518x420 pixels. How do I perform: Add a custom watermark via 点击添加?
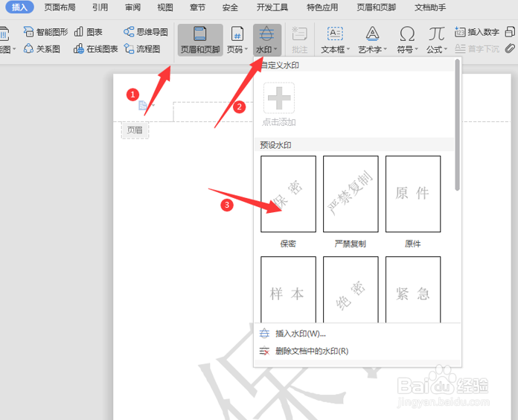pos(279,104)
